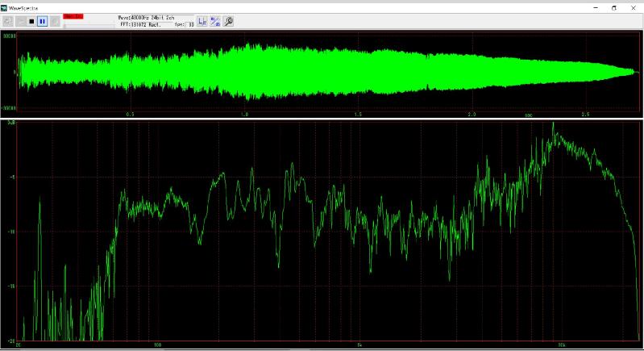Click the playback position slider
Screen dimensions: 644x351
89,26
